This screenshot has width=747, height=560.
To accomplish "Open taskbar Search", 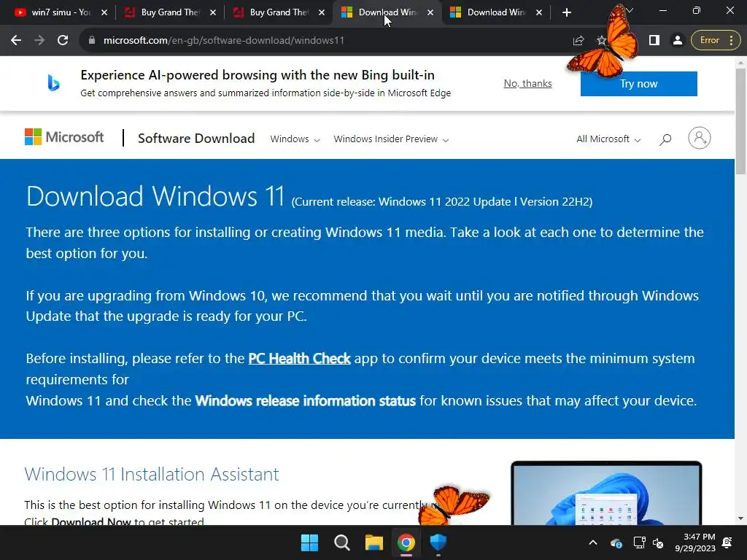I will pos(342,542).
